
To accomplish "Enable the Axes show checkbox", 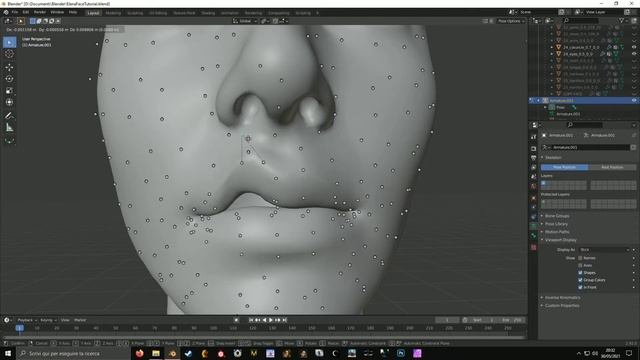I will click(x=580, y=265).
